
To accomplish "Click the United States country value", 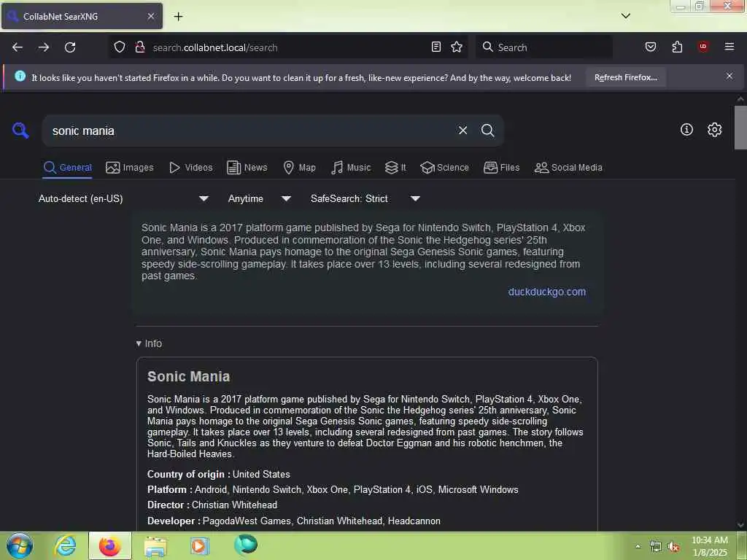I will pos(261,474).
